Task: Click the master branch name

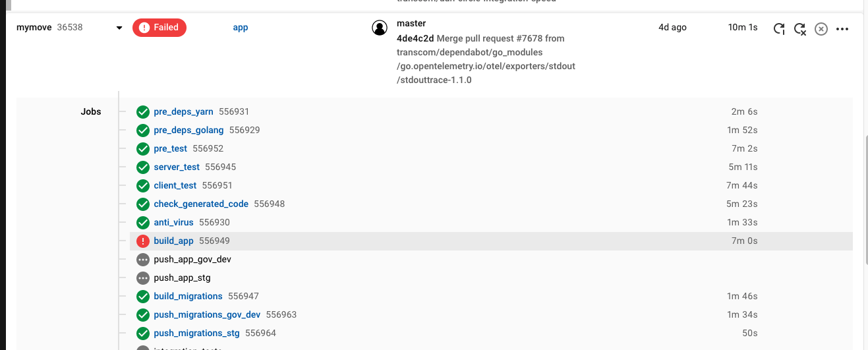Action: coord(411,24)
